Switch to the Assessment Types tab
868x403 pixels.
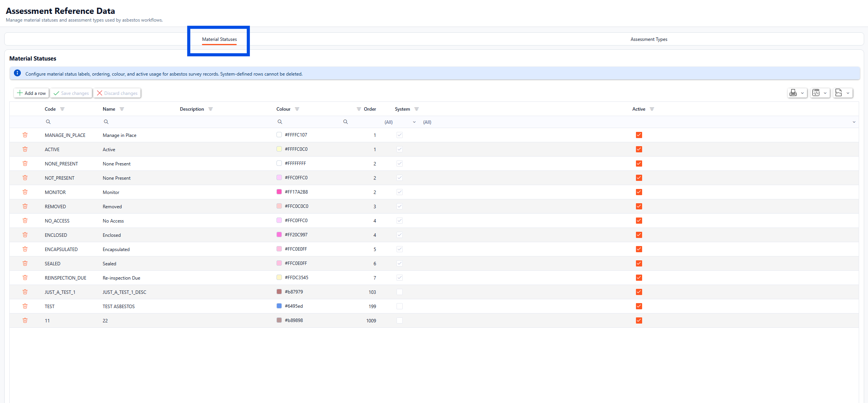pyautogui.click(x=649, y=39)
